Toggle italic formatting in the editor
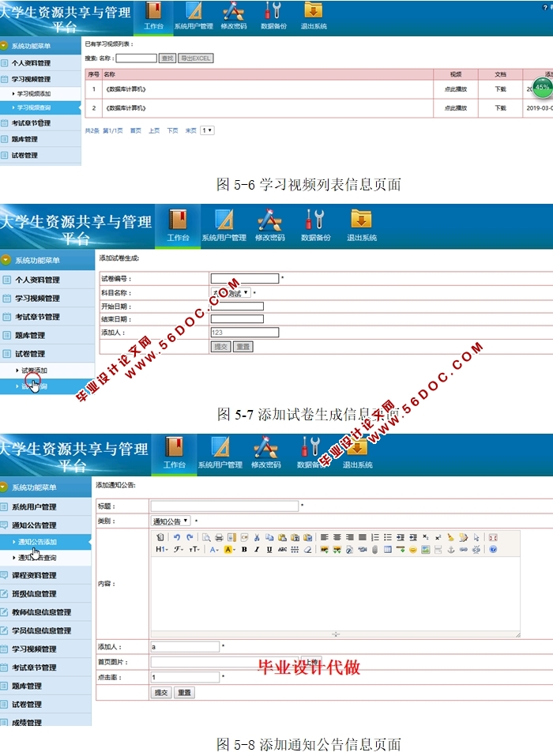553x756 pixels. 257,550
